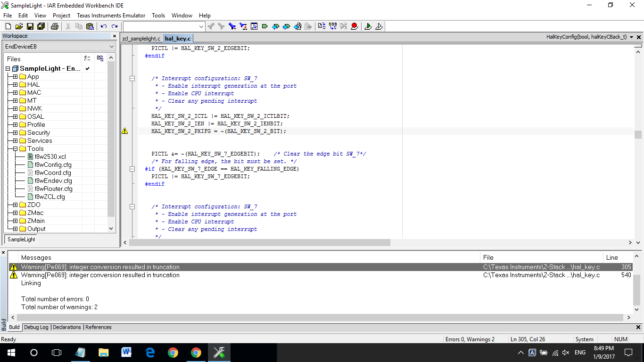Viewport: 644px width, 362px height.
Task: Open Microsoft Edge from the taskbar
Action: click(x=150, y=353)
